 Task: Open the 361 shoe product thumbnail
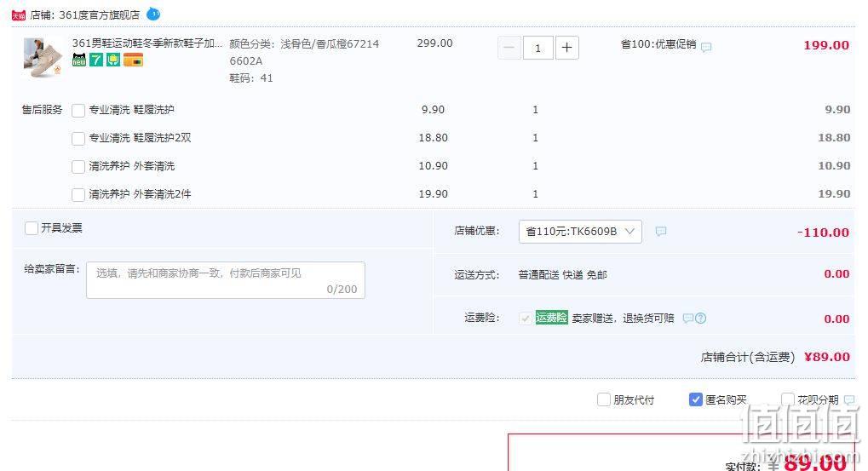tap(43, 58)
